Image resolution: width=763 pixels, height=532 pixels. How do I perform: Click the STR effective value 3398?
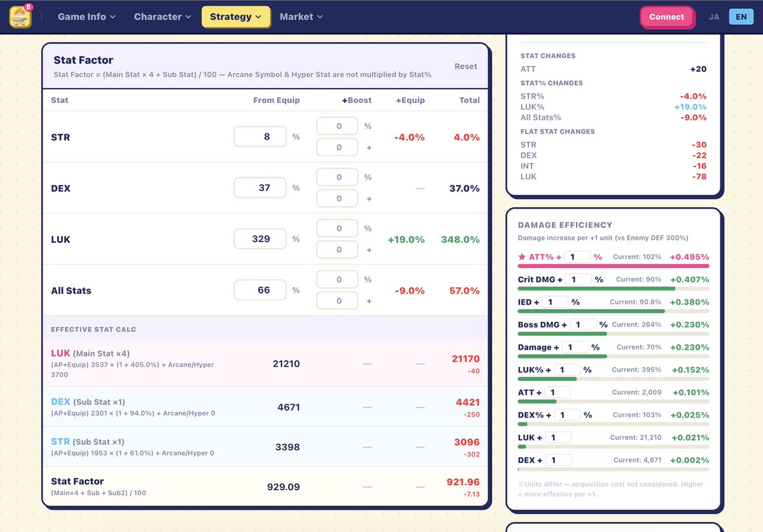pyautogui.click(x=287, y=447)
